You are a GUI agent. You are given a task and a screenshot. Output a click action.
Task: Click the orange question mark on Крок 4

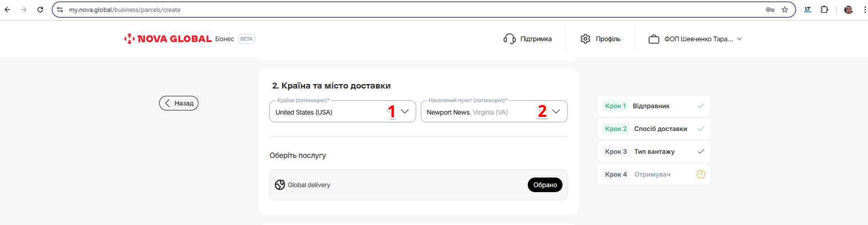click(x=701, y=174)
